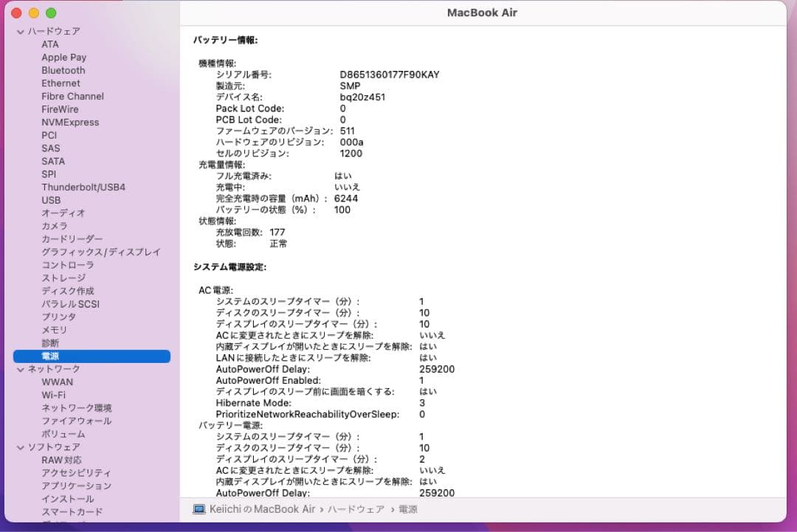Open WWAN under ネットワーク

coord(58,382)
